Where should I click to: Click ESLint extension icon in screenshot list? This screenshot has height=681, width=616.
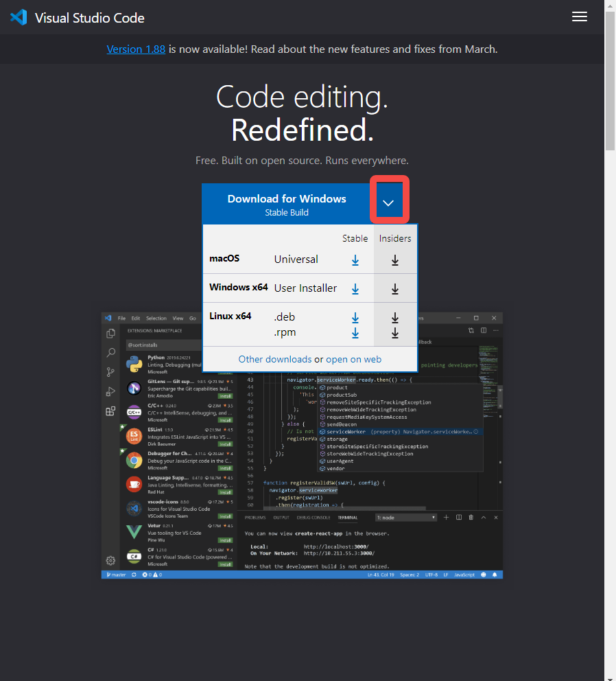coord(134,436)
